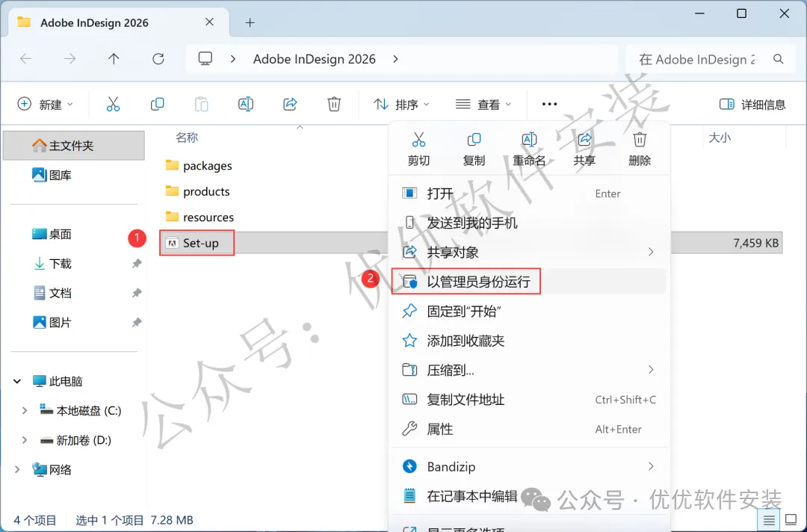The image size is (807, 532).
Task: Click the Adobe InDesign 2026 breadcrumb
Action: (x=314, y=59)
